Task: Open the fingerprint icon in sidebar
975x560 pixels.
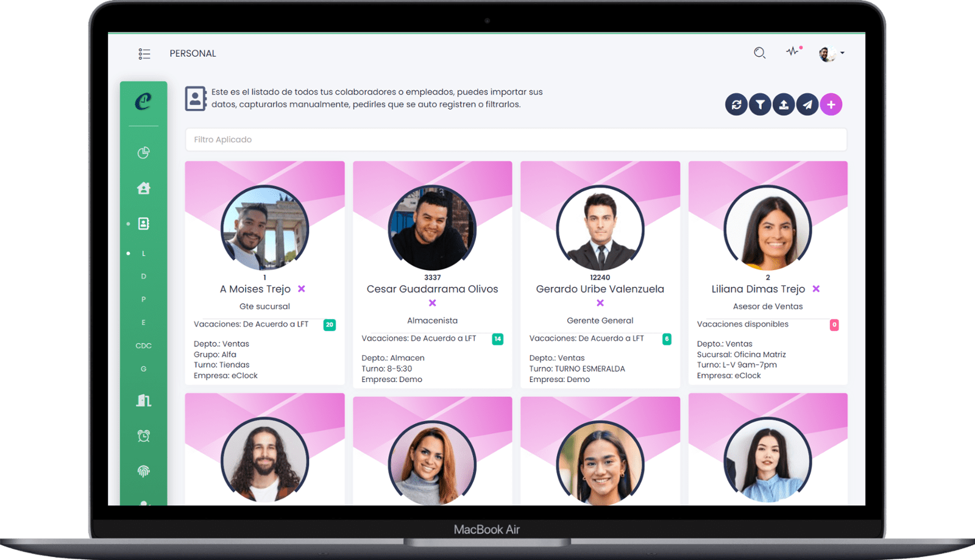Action: [x=144, y=471]
